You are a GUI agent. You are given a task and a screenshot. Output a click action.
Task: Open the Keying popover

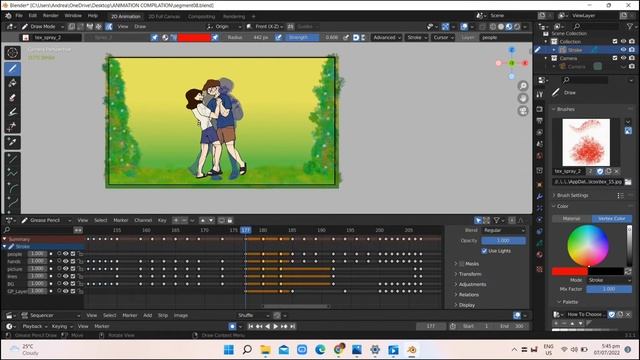point(62,326)
